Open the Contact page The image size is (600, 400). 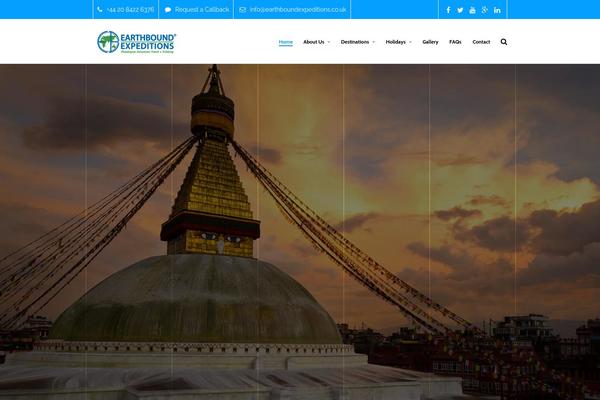[481, 42]
